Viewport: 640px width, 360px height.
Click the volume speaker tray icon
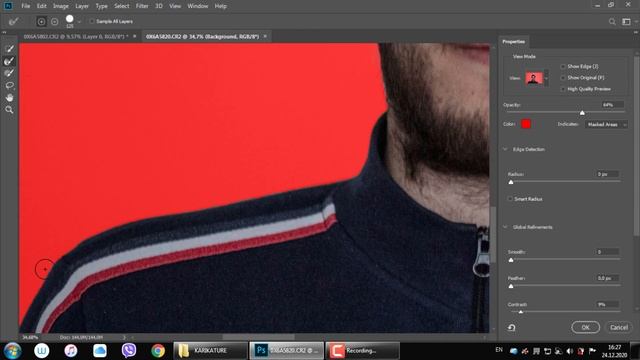[569, 351]
